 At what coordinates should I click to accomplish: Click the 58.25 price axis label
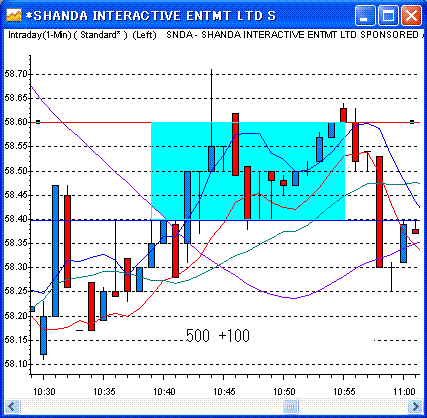[x=16, y=292]
